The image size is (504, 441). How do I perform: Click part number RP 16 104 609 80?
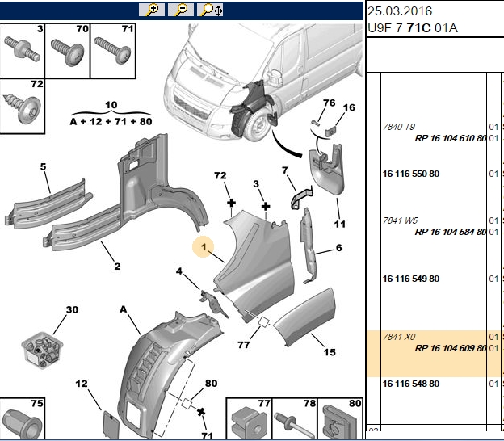[451, 348]
